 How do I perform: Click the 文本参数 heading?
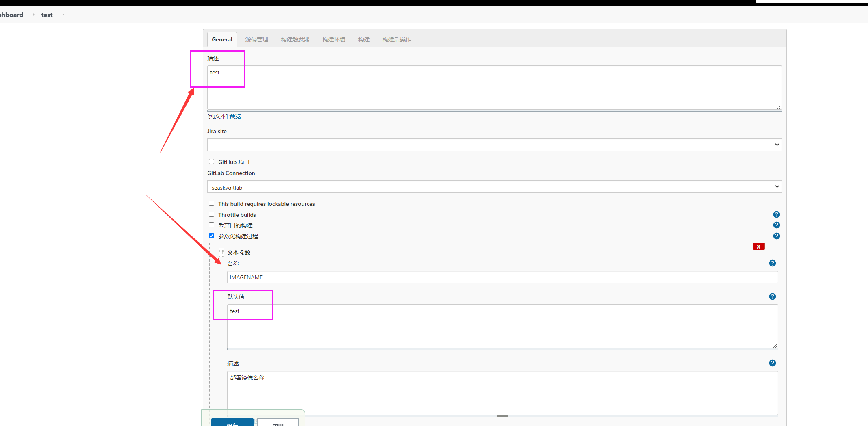click(x=239, y=253)
